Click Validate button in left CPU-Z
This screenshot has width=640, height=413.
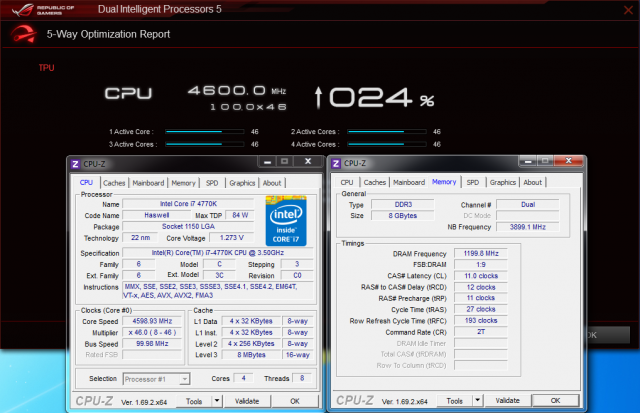click(247, 401)
